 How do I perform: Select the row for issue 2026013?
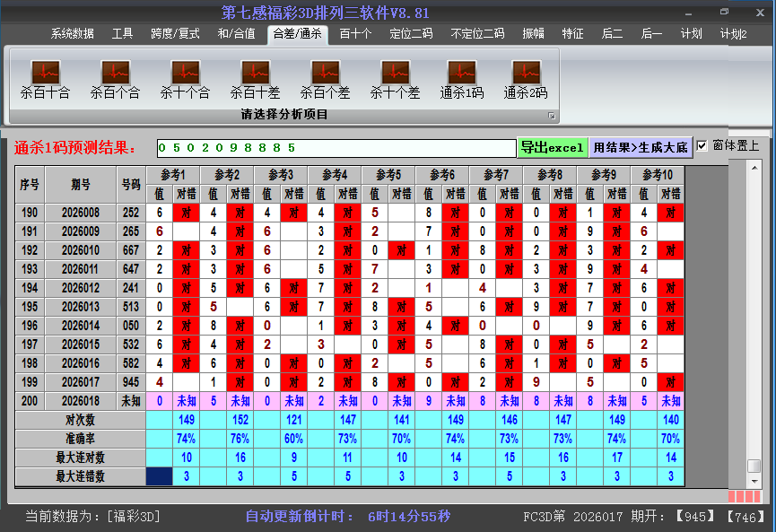[81, 307]
